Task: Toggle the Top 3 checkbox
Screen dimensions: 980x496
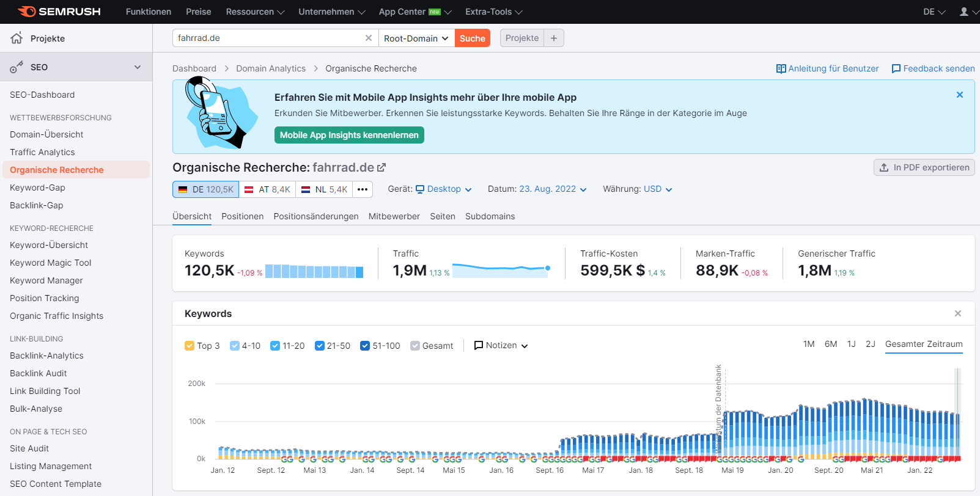Action: 190,346
